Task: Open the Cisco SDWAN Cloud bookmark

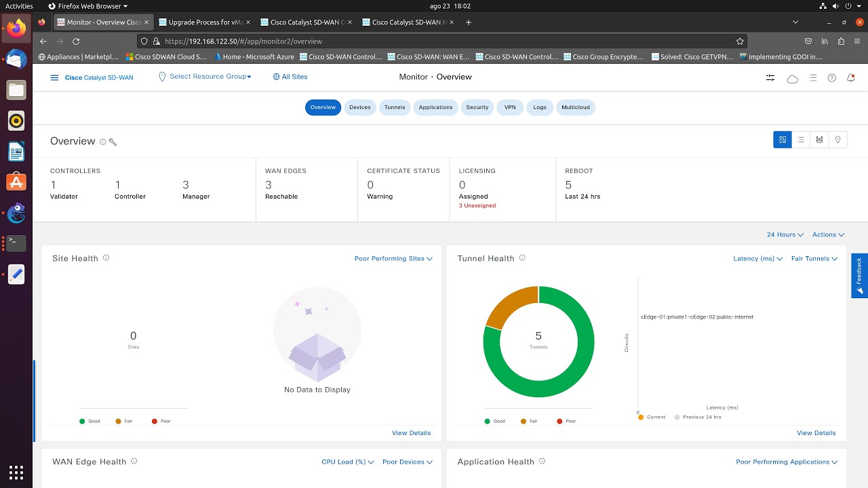Action: [x=166, y=57]
